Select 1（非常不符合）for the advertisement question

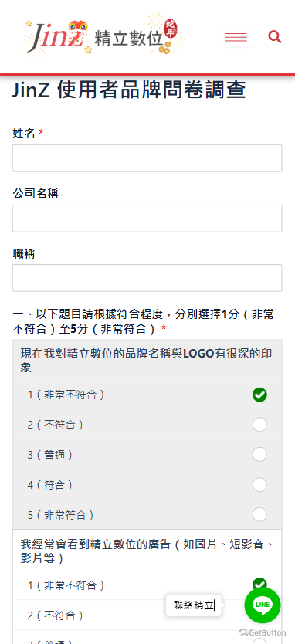(x=259, y=584)
